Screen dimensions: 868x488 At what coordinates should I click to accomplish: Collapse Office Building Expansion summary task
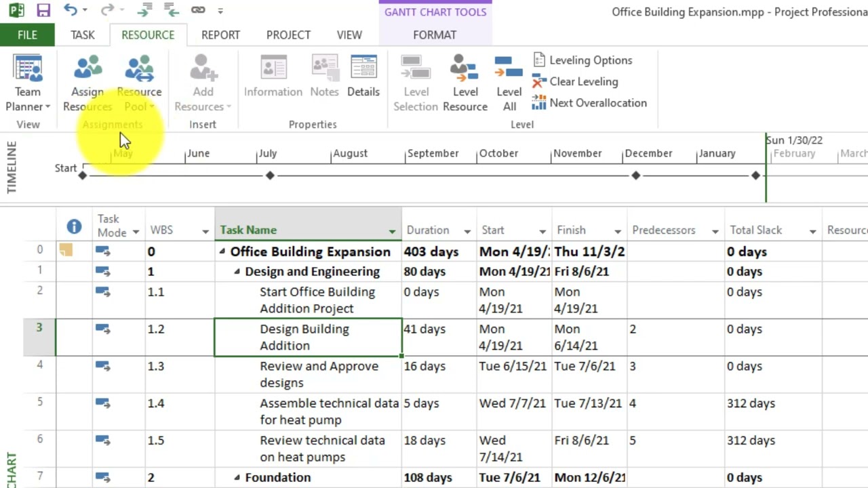coord(222,251)
